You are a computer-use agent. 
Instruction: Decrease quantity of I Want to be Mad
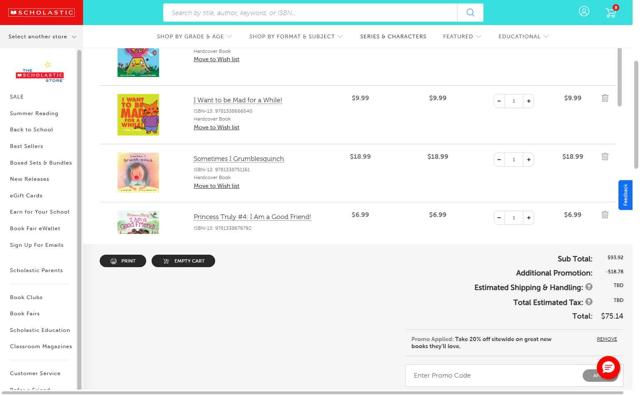coord(499,101)
